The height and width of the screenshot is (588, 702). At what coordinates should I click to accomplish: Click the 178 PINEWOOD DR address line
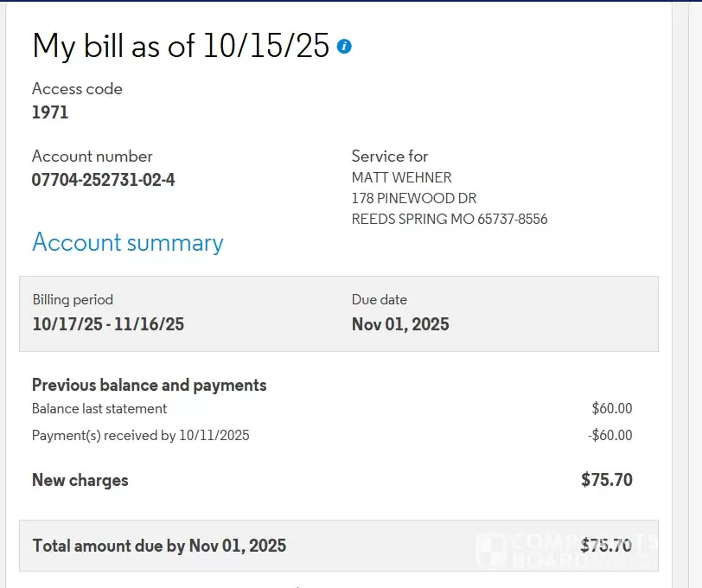(413, 198)
